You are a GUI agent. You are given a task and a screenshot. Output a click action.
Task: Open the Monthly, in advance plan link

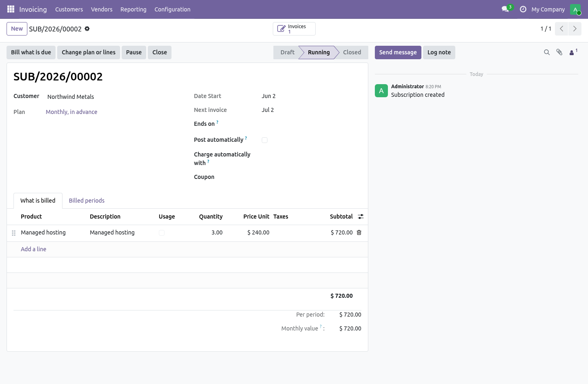(x=71, y=112)
